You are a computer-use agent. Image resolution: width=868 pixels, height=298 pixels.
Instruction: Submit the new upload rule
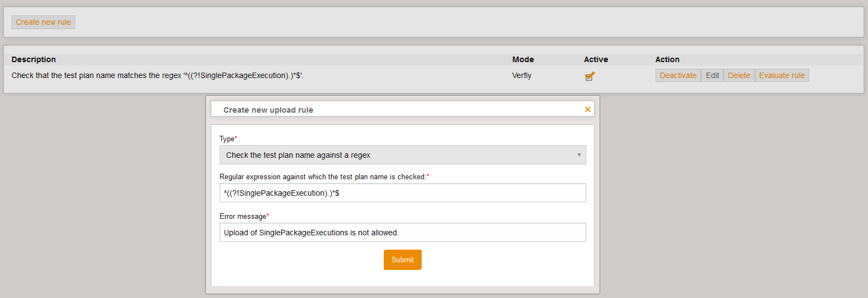pyautogui.click(x=402, y=260)
